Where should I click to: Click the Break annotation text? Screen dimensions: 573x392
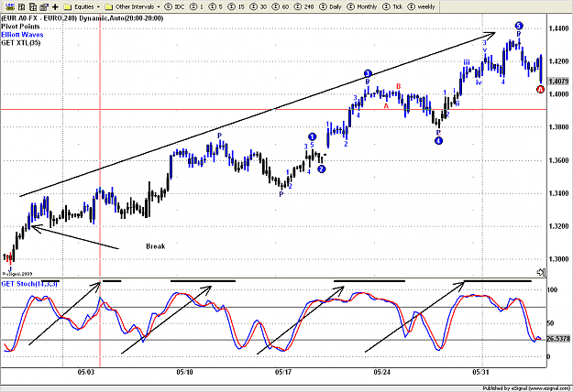155,246
